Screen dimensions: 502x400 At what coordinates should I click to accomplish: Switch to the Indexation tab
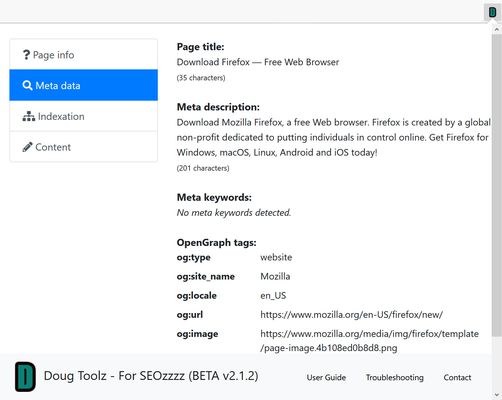point(84,116)
